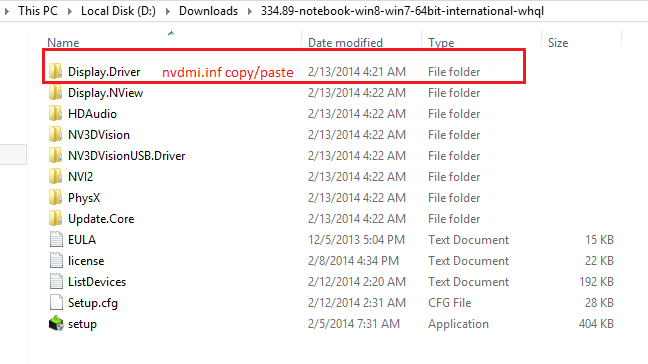Viewport: 648px width, 364px height.
Task: Go to This PC in the breadcrumb
Action: 38,11
